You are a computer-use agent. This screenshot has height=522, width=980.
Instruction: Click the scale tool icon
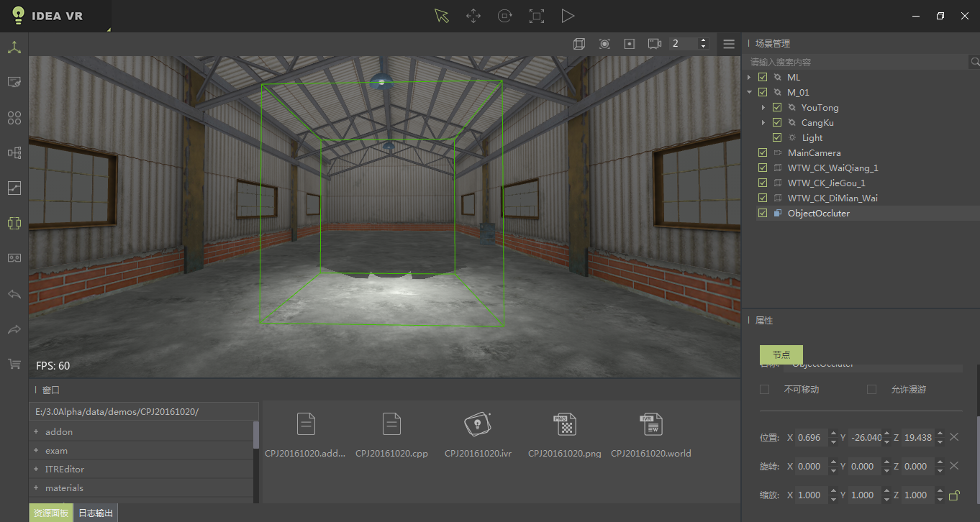536,16
